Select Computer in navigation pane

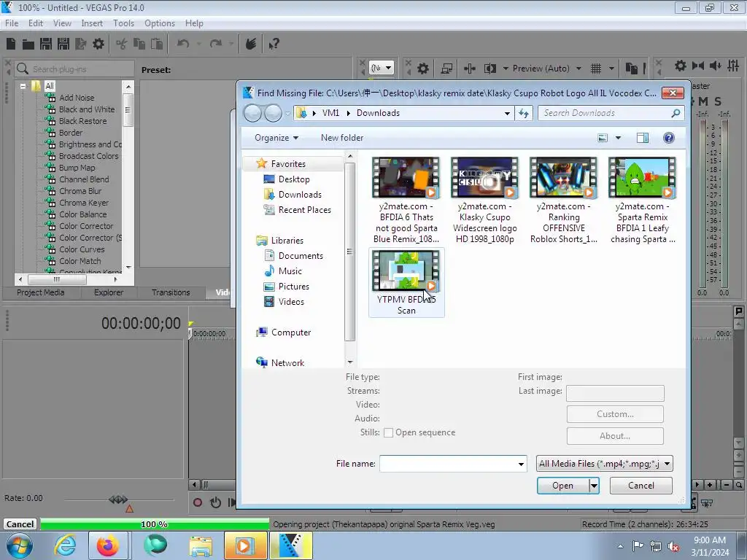click(x=290, y=332)
